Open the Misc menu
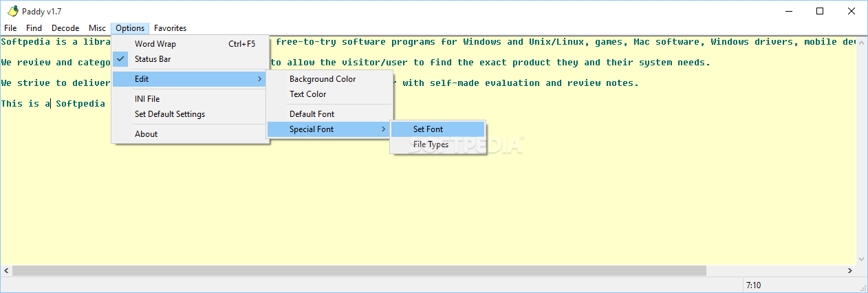The height and width of the screenshot is (293, 868). click(97, 28)
